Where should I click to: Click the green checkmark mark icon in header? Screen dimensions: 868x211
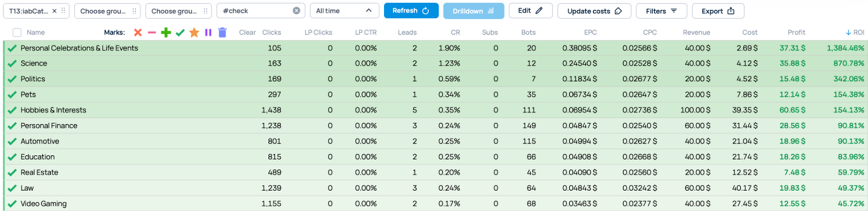180,33
